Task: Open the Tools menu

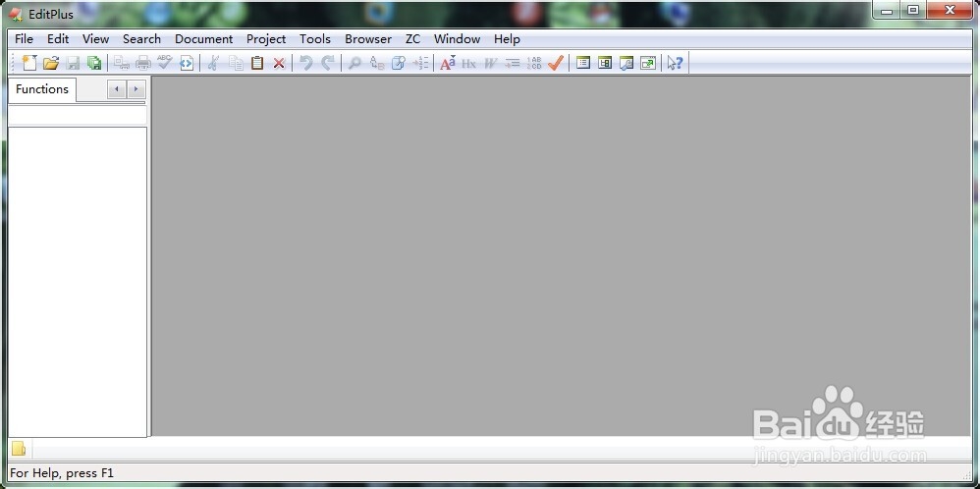Action: 315,38
